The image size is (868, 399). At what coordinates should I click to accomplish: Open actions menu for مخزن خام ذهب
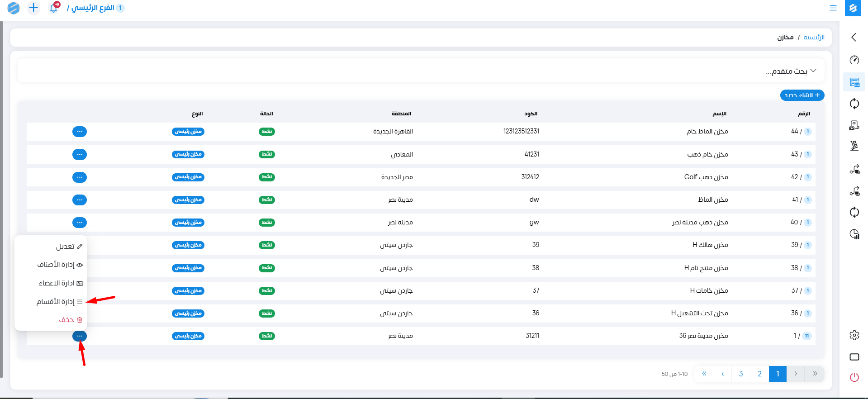point(80,154)
